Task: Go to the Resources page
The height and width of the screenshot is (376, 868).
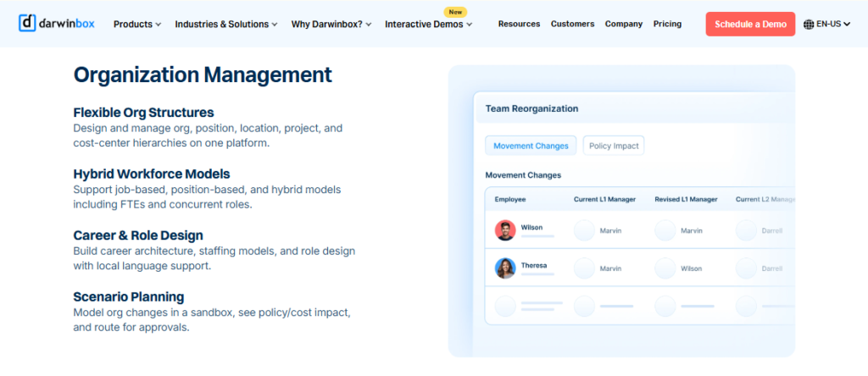Action: [x=519, y=24]
